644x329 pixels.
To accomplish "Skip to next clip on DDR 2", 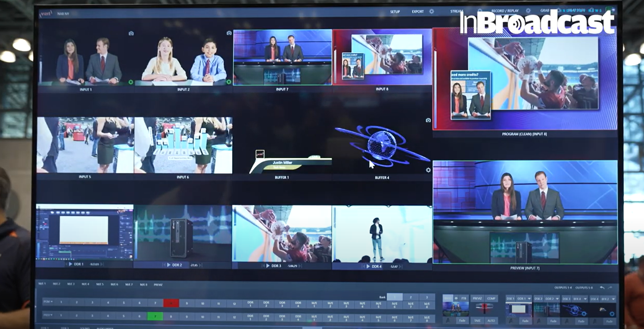I will click(x=200, y=265).
